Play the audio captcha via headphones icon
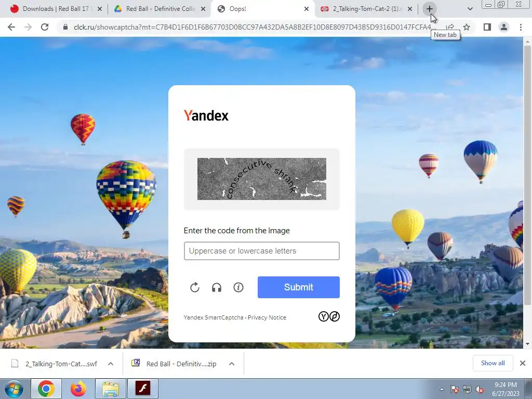Viewport: 532px width, 399px height. (x=217, y=287)
